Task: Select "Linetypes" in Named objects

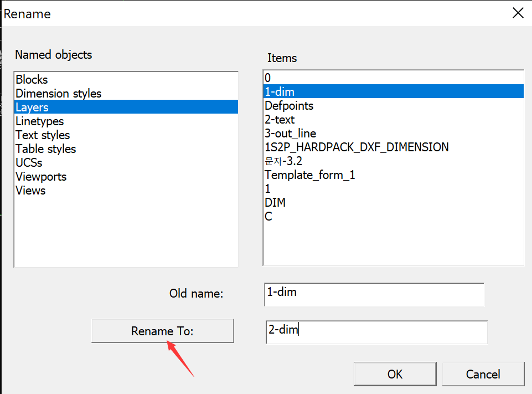Action: pyautogui.click(x=39, y=121)
